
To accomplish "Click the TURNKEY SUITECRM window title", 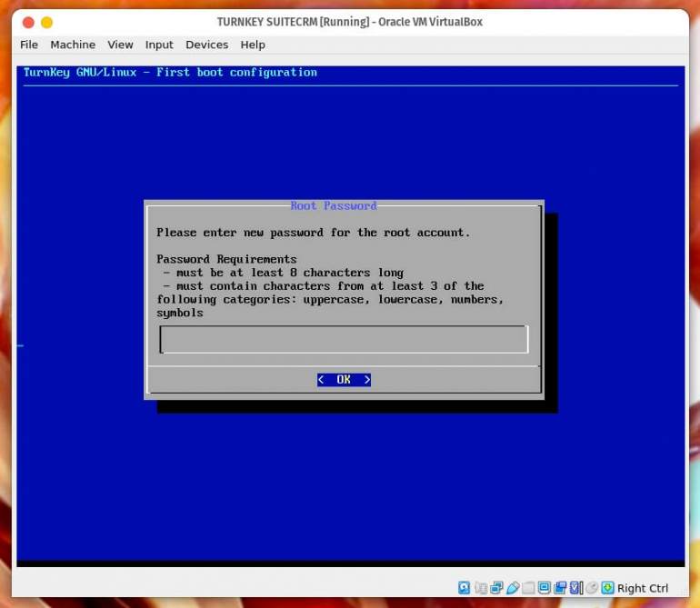I will (350, 22).
